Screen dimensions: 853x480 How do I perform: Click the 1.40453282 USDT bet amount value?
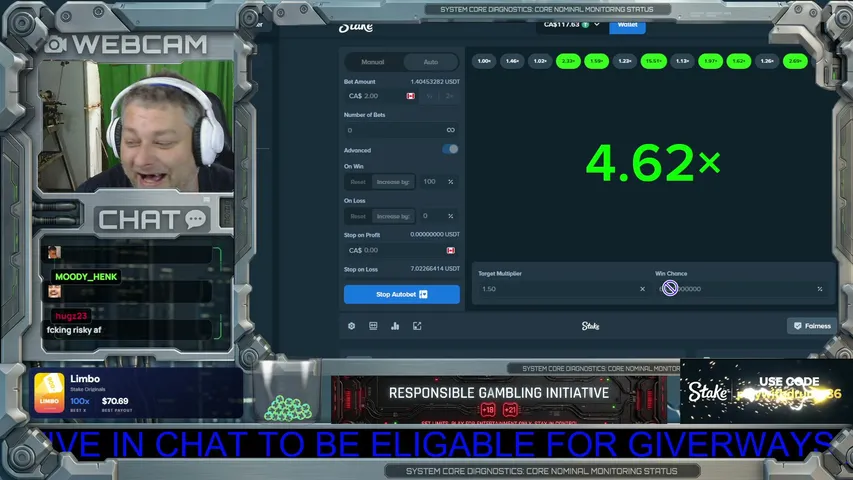[435, 82]
